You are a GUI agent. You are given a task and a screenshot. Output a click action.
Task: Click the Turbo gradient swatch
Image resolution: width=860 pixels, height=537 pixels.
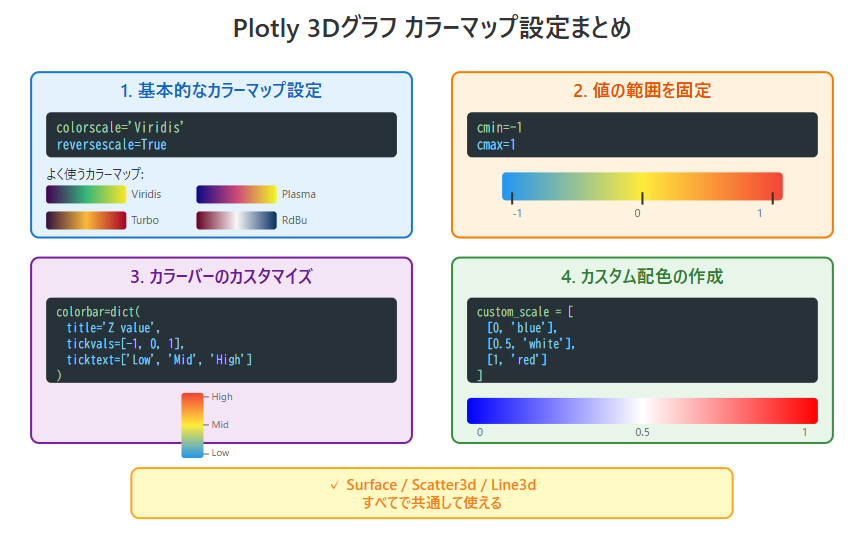(x=86, y=220)
